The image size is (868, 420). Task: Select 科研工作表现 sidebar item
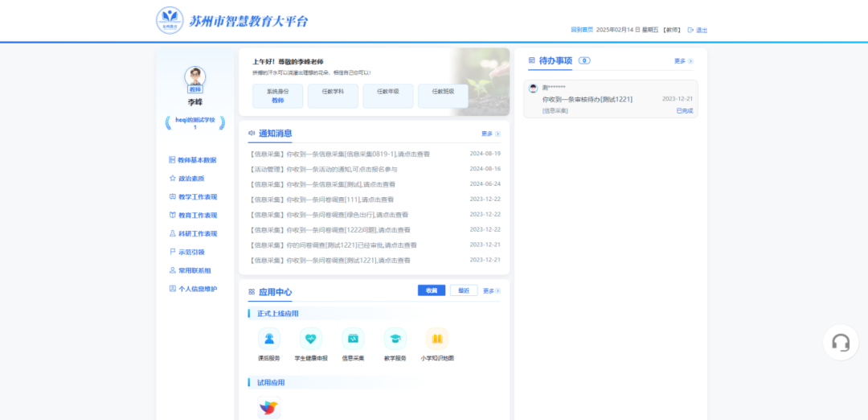[197, 233]
